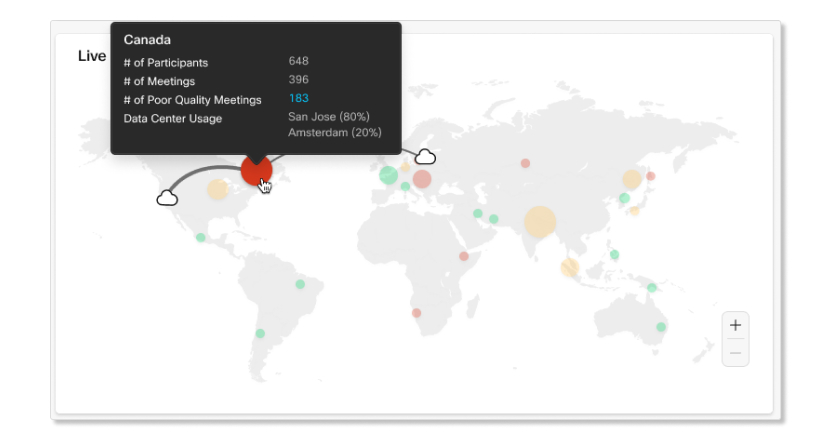Click the San Jose (80%) entry

(x=329, y=116)
